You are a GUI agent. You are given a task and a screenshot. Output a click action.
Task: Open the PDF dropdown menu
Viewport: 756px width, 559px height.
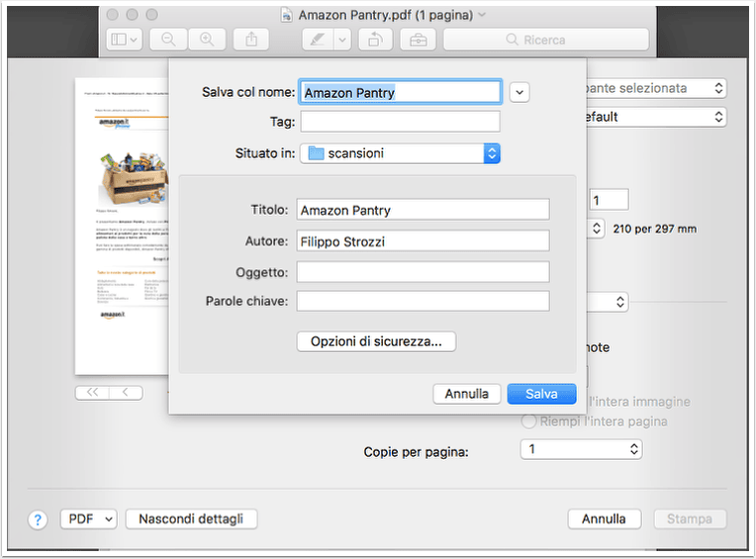88,519
